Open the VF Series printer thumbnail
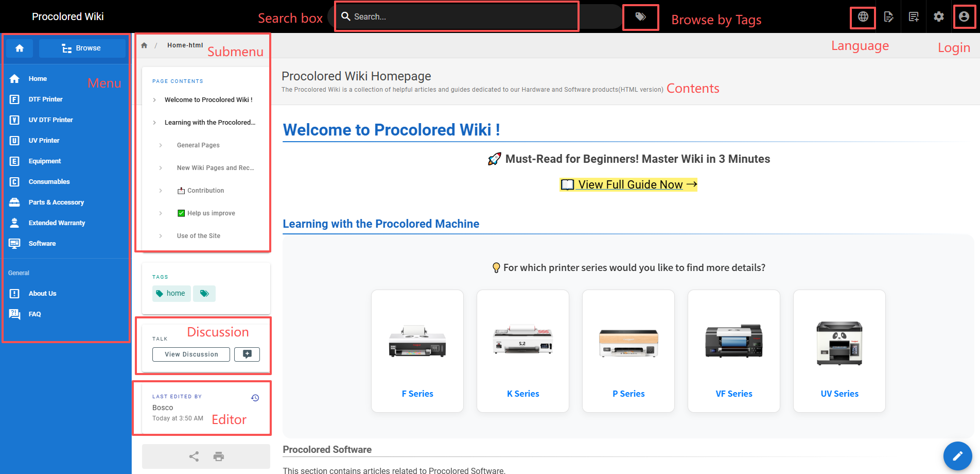This screenshot has width=980, height=474. [x=734, y=341]
